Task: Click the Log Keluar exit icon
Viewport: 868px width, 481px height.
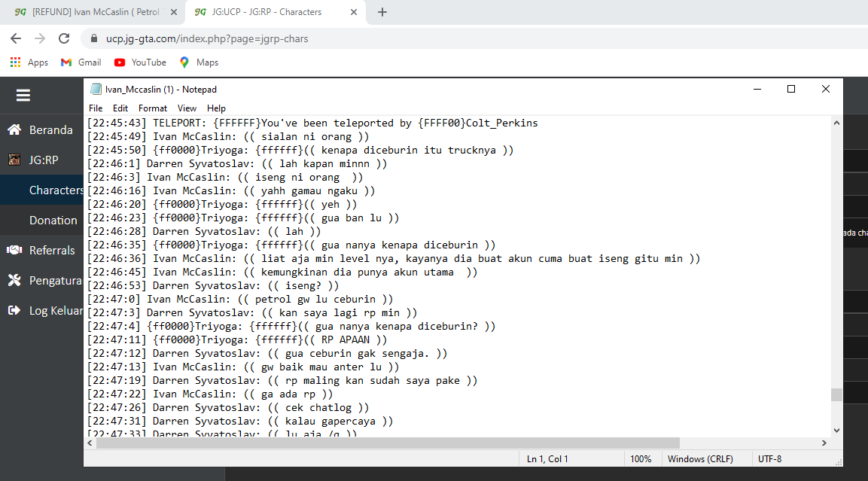Action: pyautogui.click(x=14, y=311)
